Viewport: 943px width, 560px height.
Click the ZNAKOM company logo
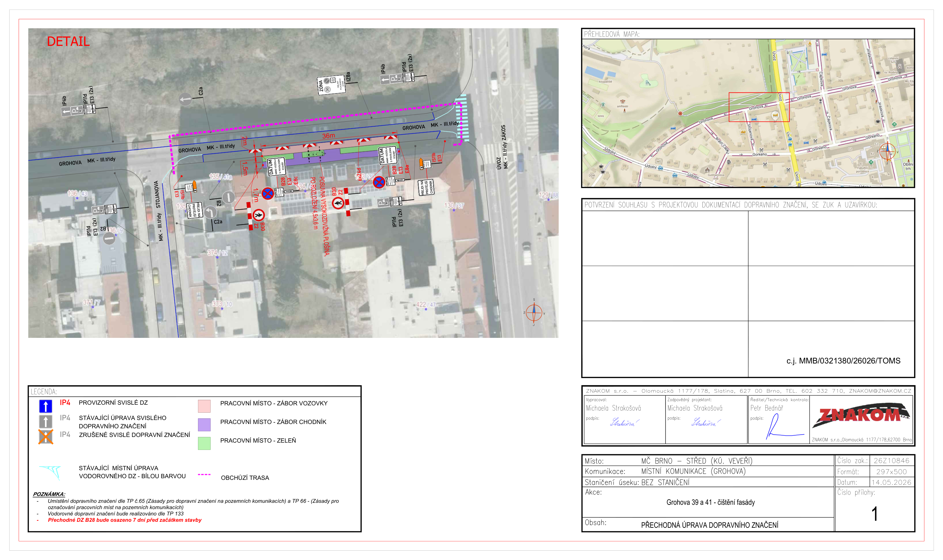(861, 415)
